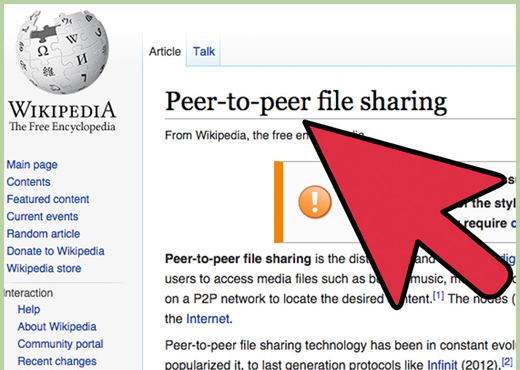
Task: Open the Contents link in sidebar
Action: [x=28, y=182]
